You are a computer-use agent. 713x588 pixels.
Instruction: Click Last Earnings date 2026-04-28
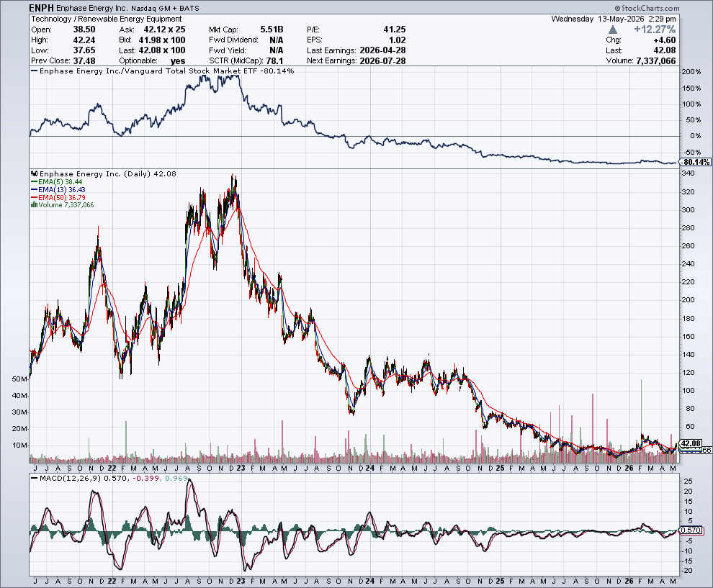[x=382, y=50]
